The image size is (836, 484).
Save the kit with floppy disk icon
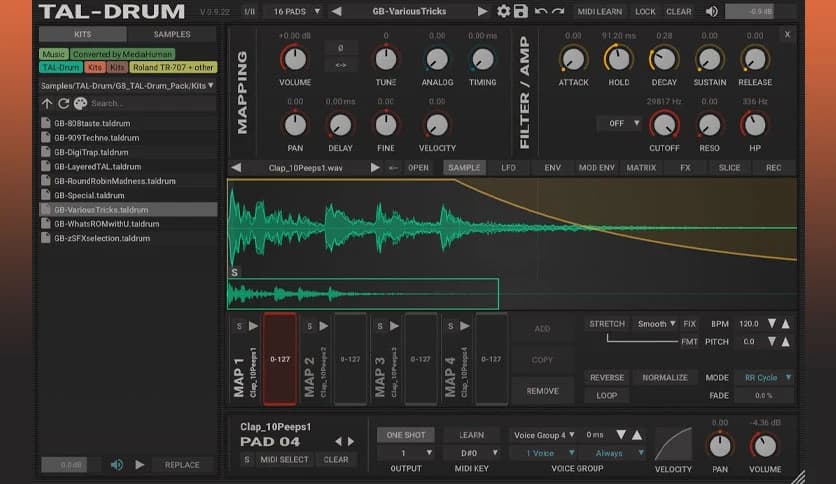coord(520,11)
